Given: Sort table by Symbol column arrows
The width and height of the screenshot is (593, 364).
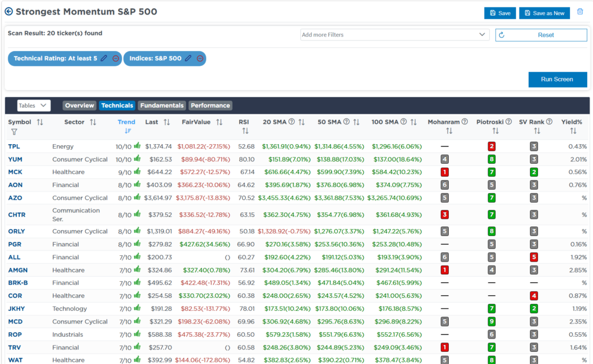Looking at the screenshot, I should coord(40,122).
